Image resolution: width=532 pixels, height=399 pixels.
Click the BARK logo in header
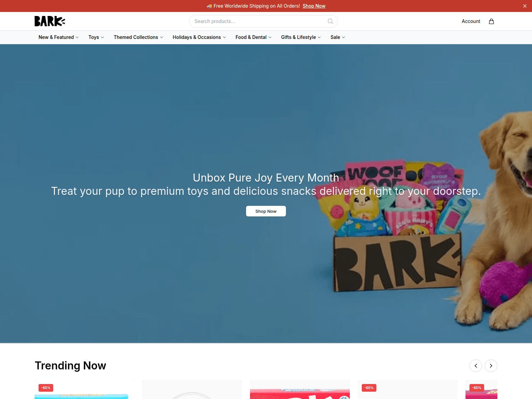tap(50, 21)
